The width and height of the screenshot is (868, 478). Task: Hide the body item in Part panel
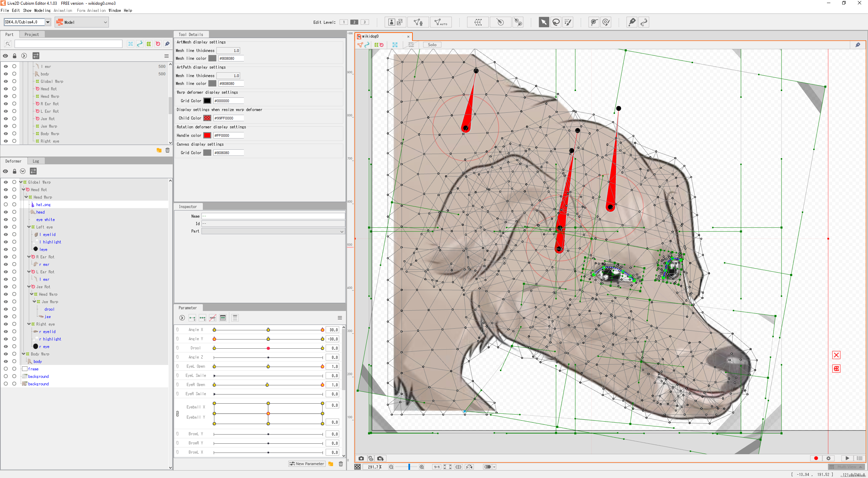click(x=6, y=74)
